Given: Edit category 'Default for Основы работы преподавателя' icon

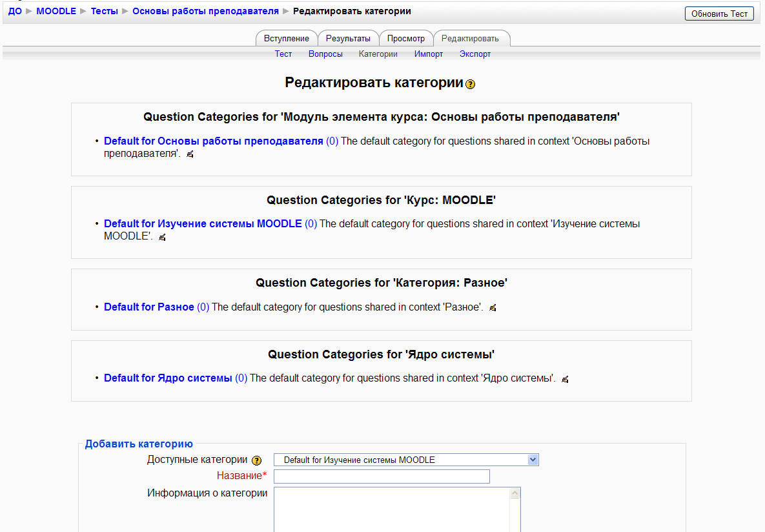Looking at the screenshot, I should click(x=190, y=154).
